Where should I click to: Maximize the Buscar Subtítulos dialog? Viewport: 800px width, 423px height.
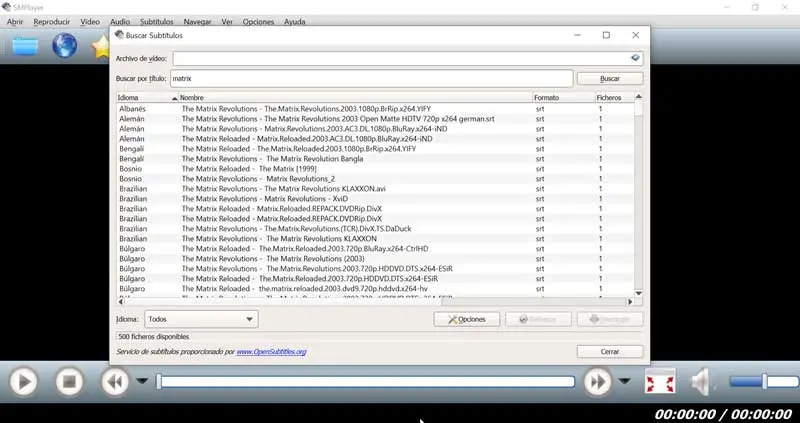(x=606, y=35)
